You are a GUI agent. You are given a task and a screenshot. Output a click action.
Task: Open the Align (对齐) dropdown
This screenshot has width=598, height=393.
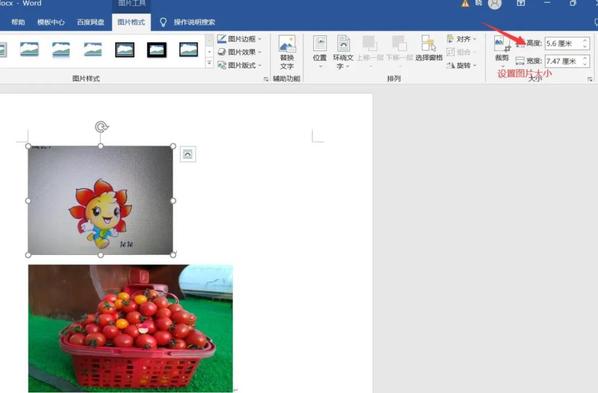[x=462, y=39]
